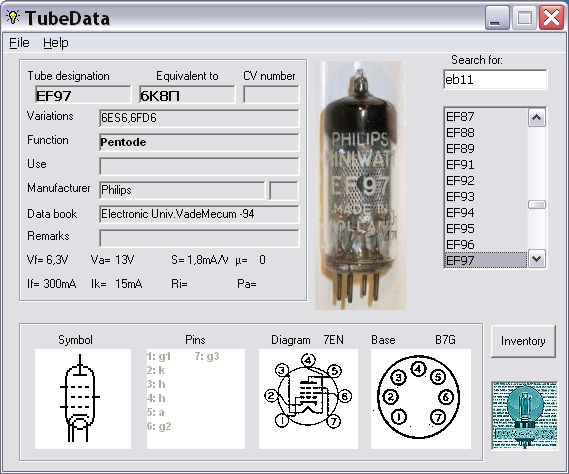Select EF96 in the tube list
Screen dimensions: 569x474
486,245
